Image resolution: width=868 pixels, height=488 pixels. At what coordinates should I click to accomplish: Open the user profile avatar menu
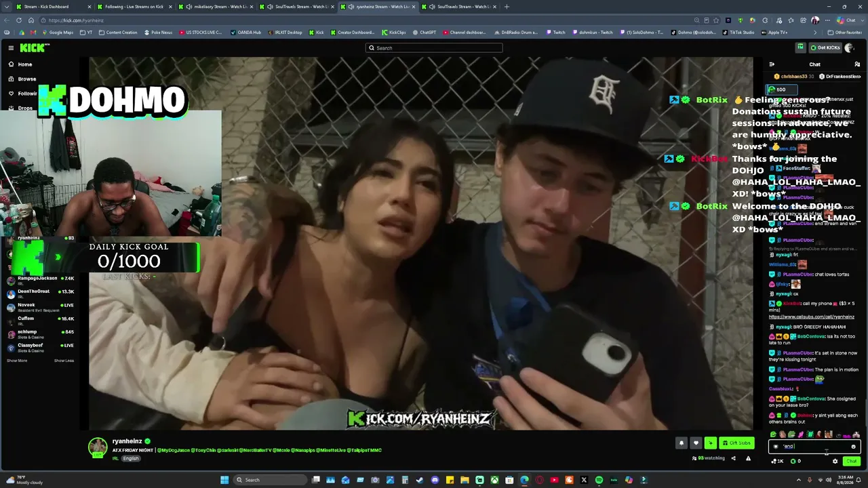click(850, 47)
